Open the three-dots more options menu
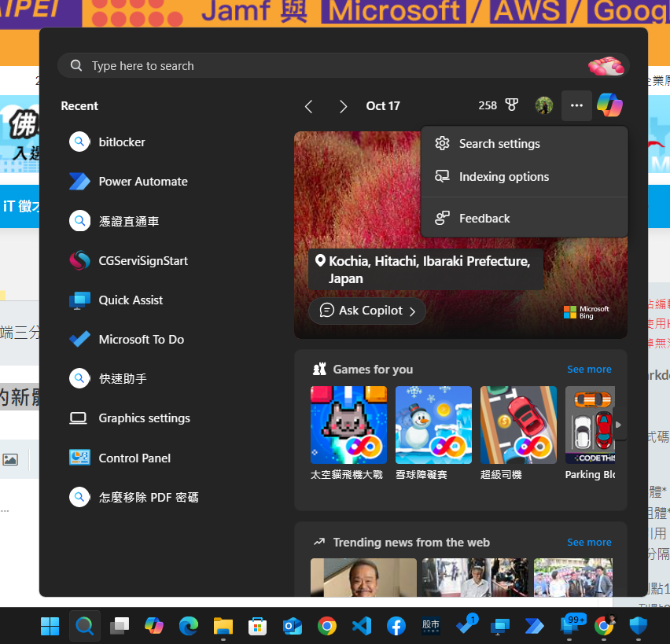Screen dimensions: 670x644 [x=577, y=105]
